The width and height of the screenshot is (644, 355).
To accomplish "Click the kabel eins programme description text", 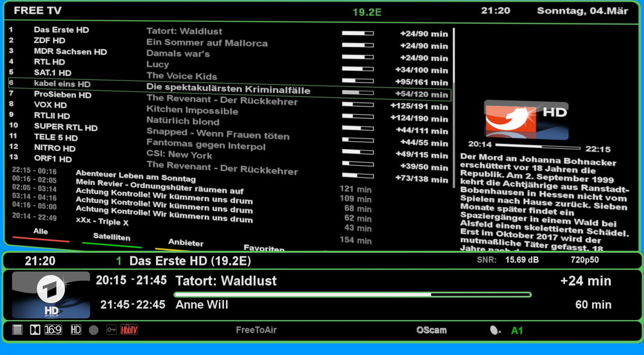I will coord(544,201).
